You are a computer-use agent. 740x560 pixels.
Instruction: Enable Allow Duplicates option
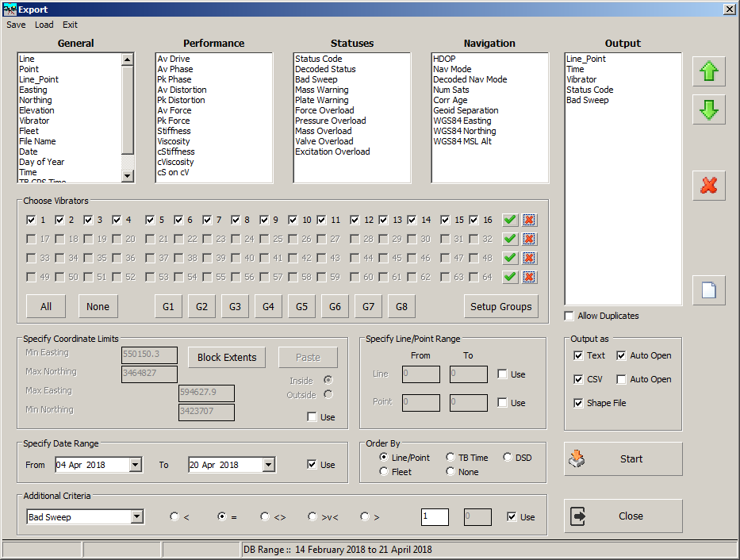click(569, 316)
